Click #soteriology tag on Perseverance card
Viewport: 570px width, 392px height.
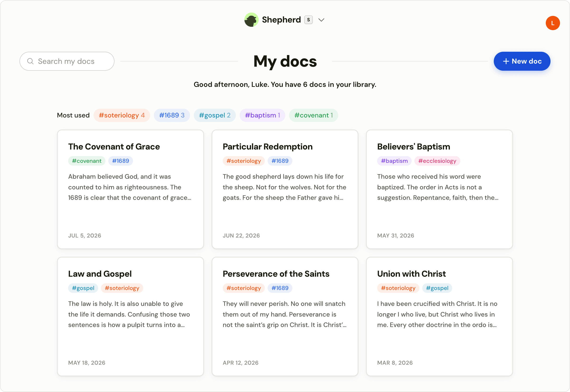tap(244, 288)
